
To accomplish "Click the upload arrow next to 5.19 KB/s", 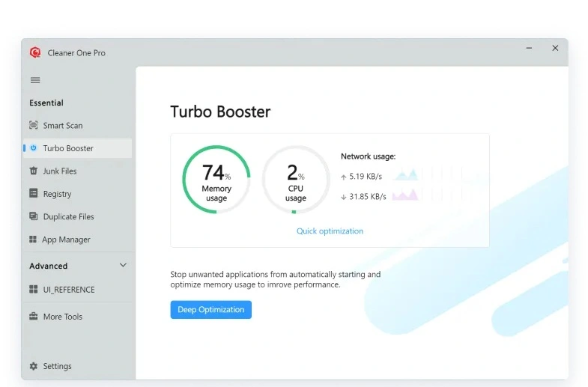I will point(344,177).
